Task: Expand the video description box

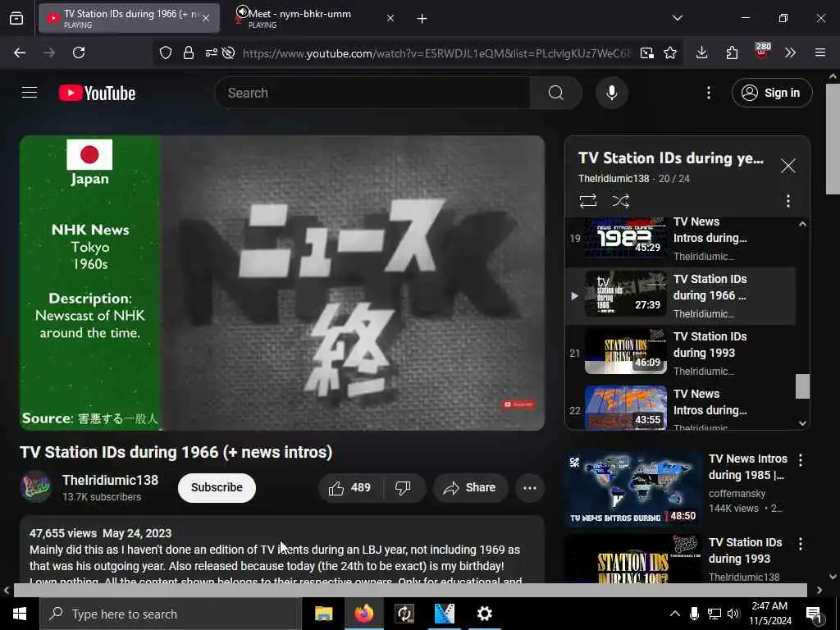Action: click(282, 550)
